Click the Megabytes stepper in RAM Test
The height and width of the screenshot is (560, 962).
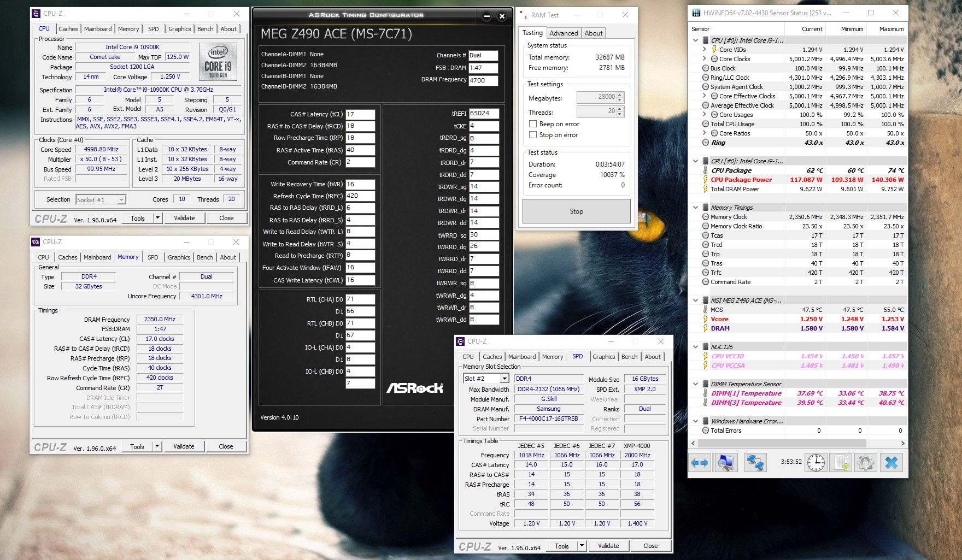620,97
